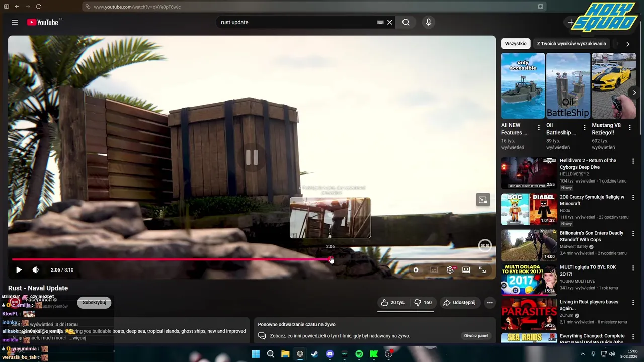Focus the 'rust update' search field
Viewport: 644px width, 362px height.
click(x=297, y=22)
